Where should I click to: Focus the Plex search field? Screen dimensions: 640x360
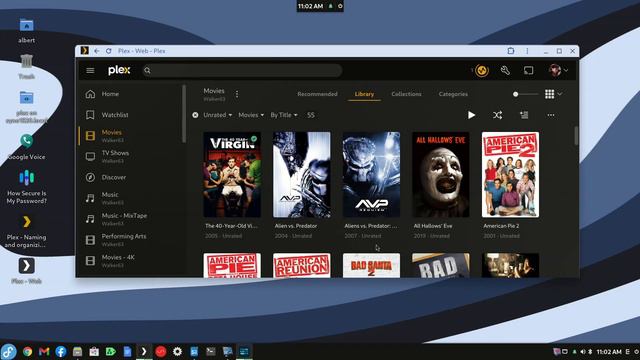242,71
